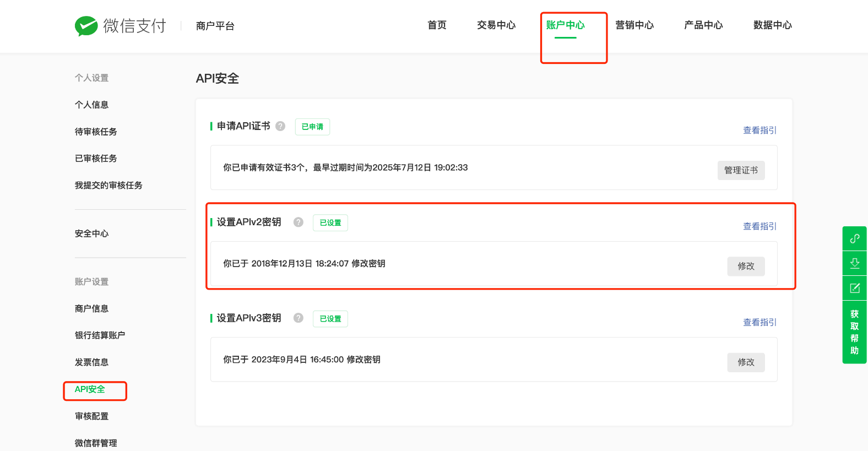Click the link icon in floating sidebar
This screenshot has height=451, width=868.
click(854, 238)
